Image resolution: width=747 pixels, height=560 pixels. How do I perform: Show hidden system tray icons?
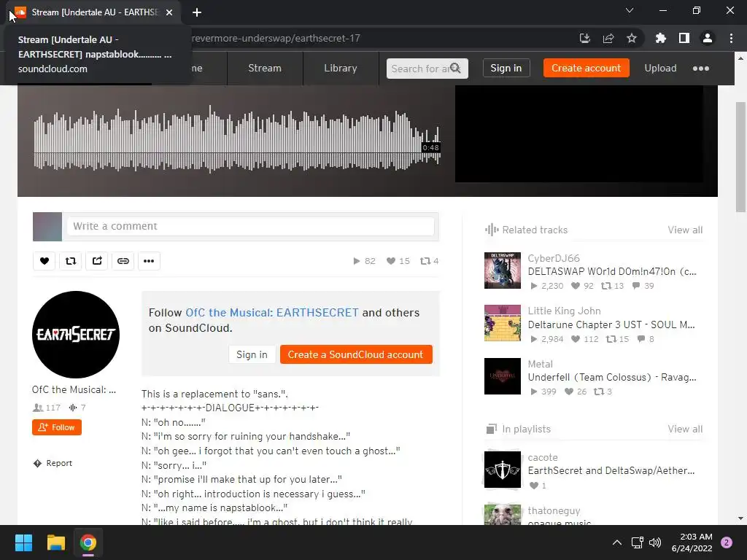point(617,542)
